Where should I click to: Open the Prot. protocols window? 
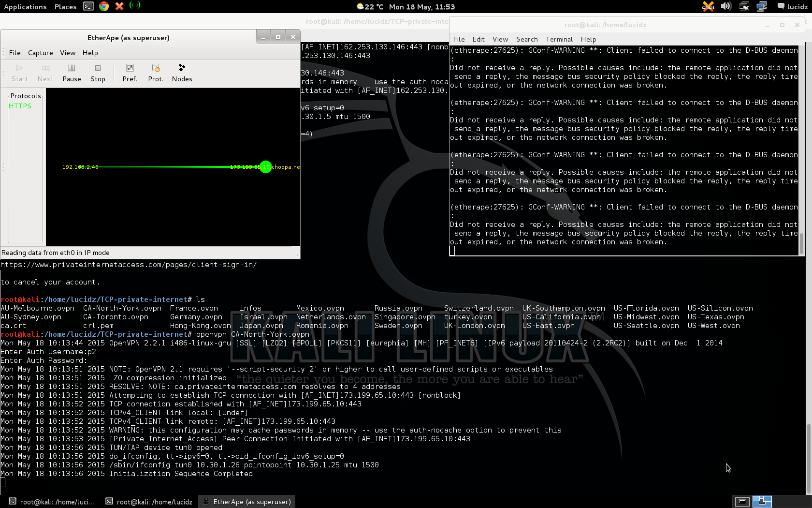tap(156, 73)
